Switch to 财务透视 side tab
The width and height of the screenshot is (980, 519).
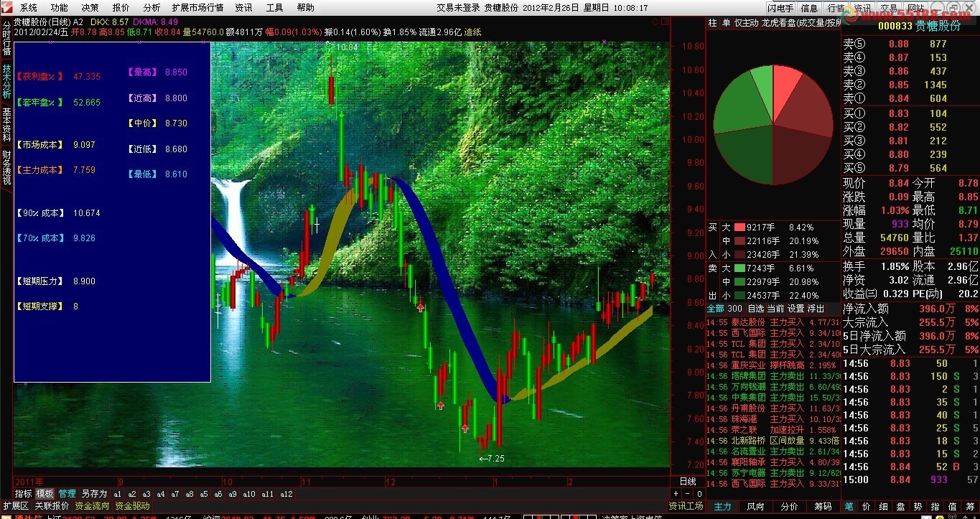(x=6, y=167)
